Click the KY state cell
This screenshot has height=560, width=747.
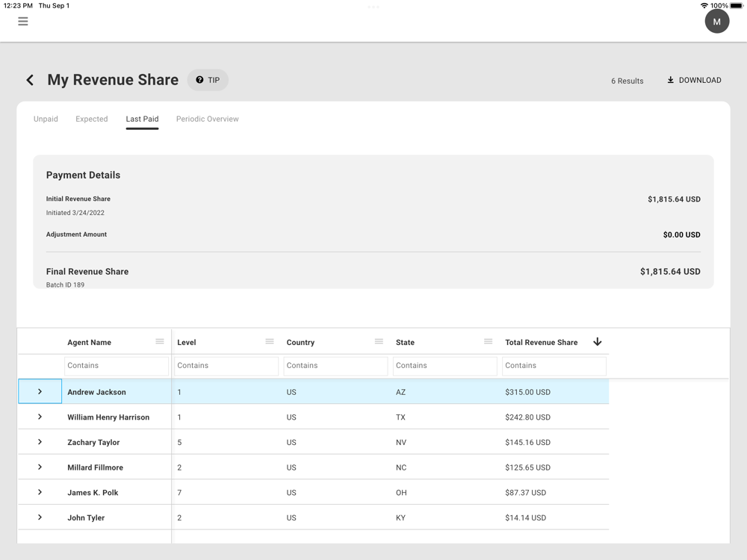tap(400, 518)
